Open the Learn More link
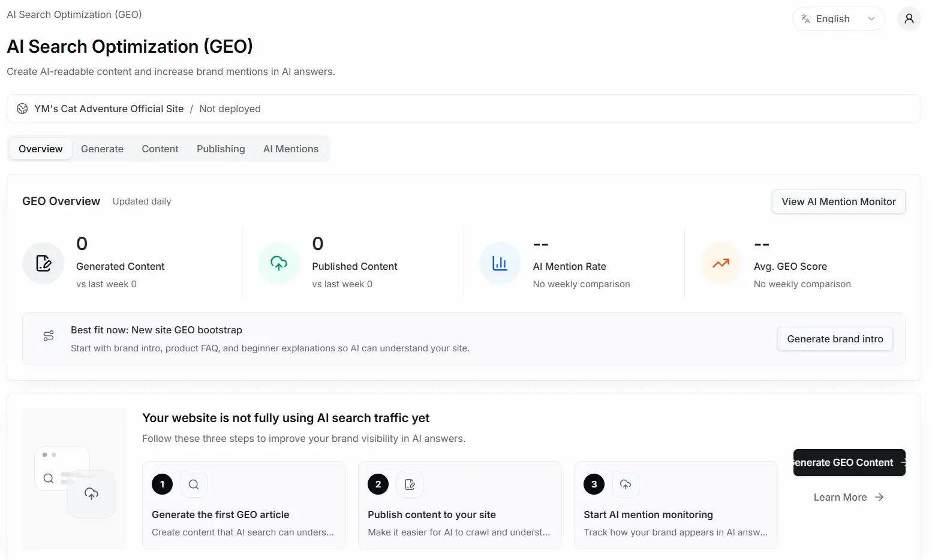This screenshot has height=560, width=932. (849, 497)
